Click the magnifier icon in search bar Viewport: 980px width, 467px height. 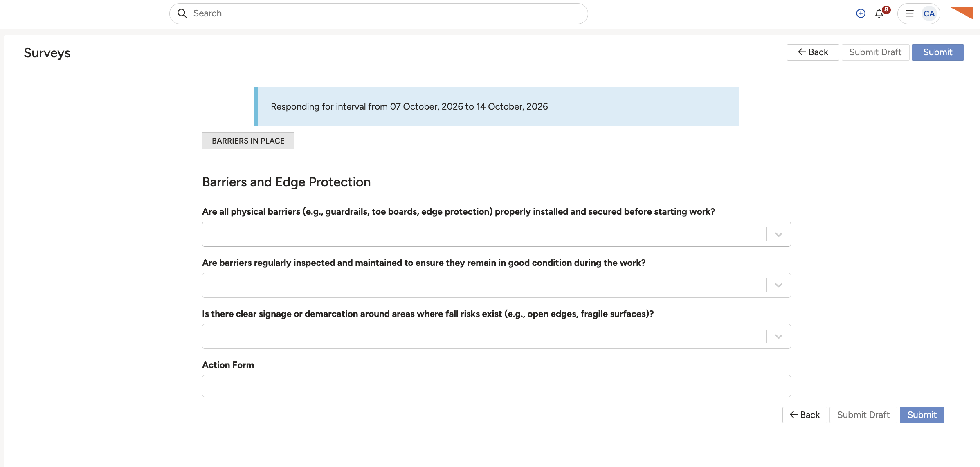point(182,13)
